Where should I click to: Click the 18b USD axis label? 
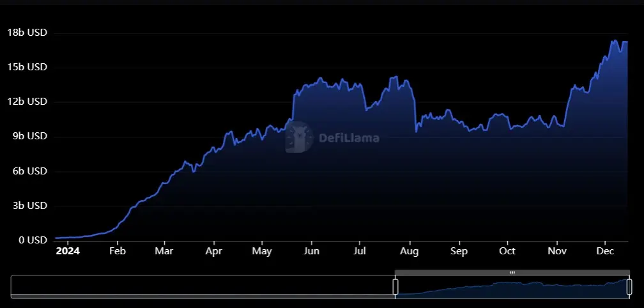(x=27, y=33)
